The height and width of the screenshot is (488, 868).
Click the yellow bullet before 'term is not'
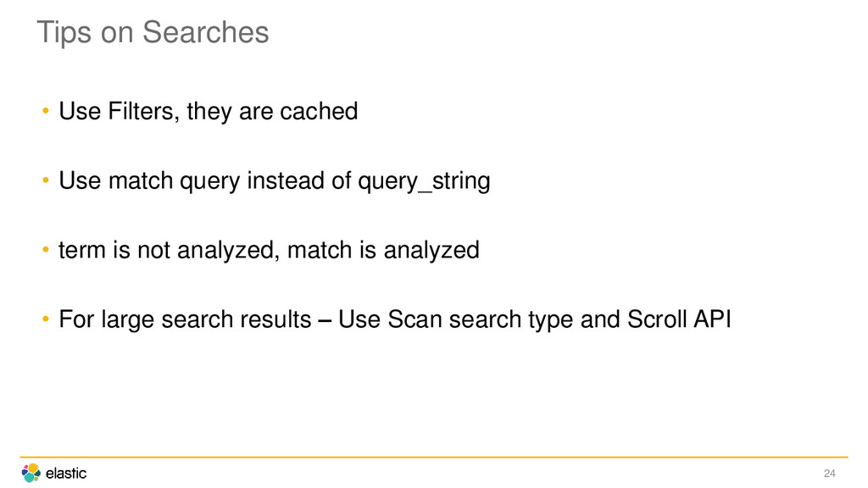click(46, 250)
